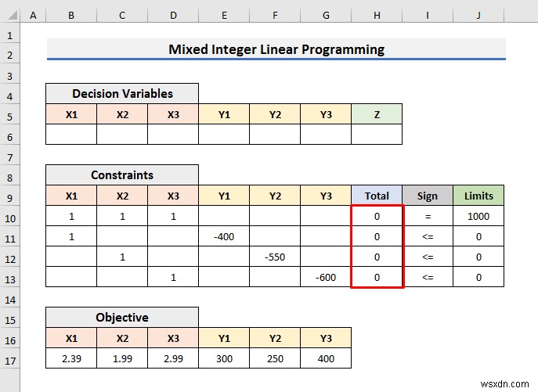Viewport: 538px width, 392px height.
Task: Click X2 header in Decision Variables table
Action: pyautogui.click(x=122, y=114)
